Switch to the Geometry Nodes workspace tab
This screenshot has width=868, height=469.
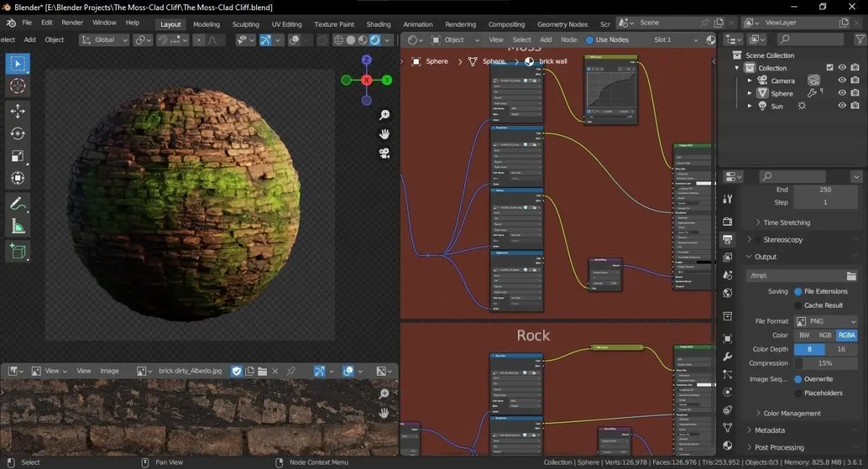562,24
